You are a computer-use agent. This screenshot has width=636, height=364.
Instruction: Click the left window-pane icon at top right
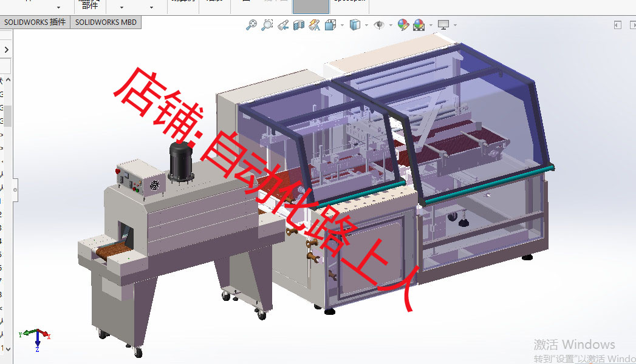(618, 25)
